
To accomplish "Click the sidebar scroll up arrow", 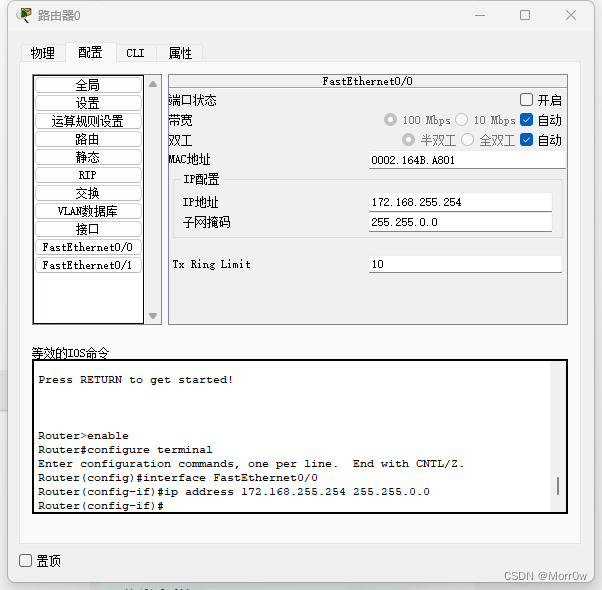I will pyautogui.click(x=153, y=84).
